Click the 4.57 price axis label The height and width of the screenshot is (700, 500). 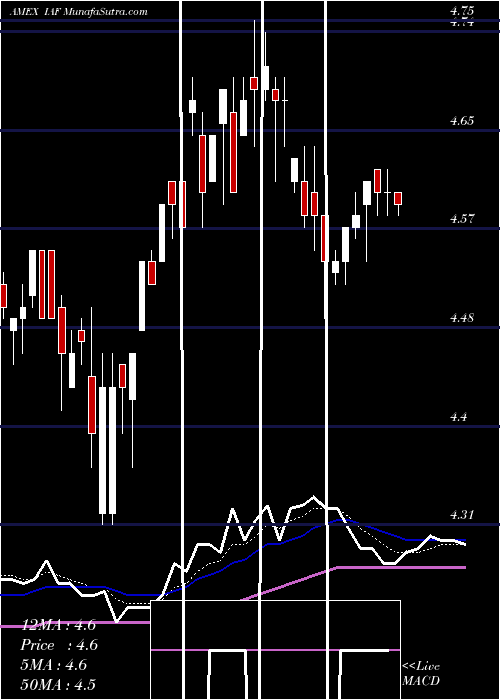point(462,219)
